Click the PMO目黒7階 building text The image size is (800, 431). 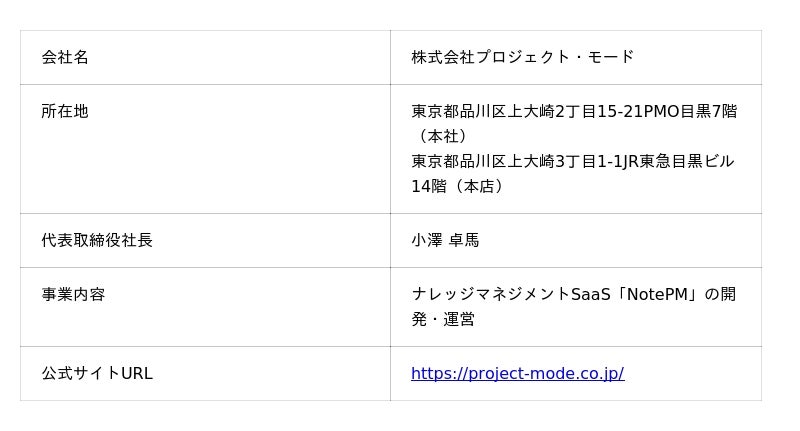pos(689,112)
